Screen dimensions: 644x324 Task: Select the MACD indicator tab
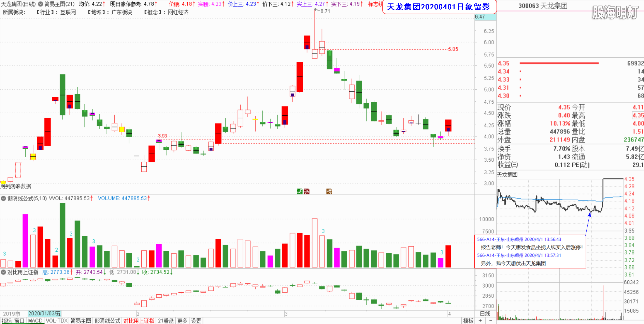tap(35, 321)
